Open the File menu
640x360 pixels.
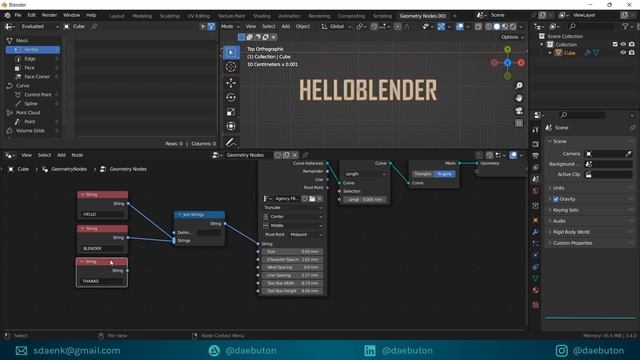point(18,15)
